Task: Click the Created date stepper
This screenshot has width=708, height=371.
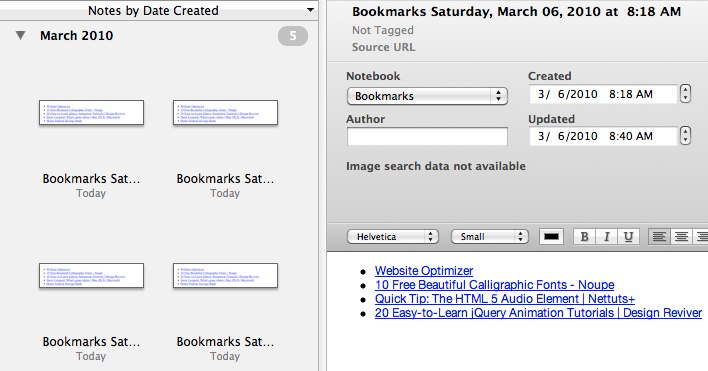Action: tap(685, 93)
